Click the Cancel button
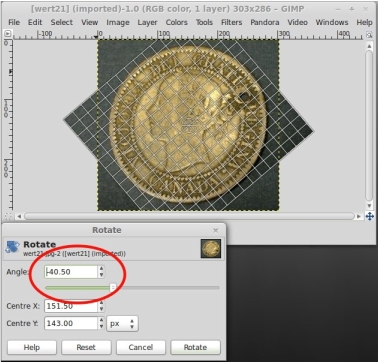378x362 pixels. pos(140,347)
